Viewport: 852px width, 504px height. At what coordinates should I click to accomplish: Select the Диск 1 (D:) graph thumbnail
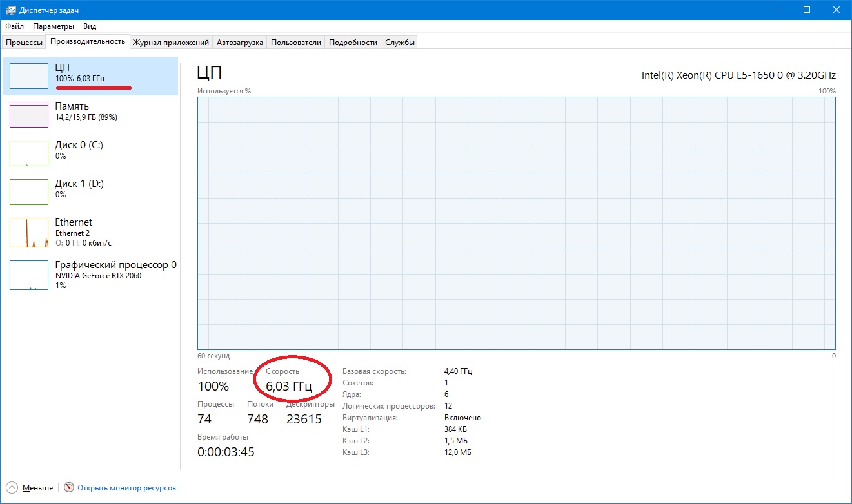pos(29,192)
